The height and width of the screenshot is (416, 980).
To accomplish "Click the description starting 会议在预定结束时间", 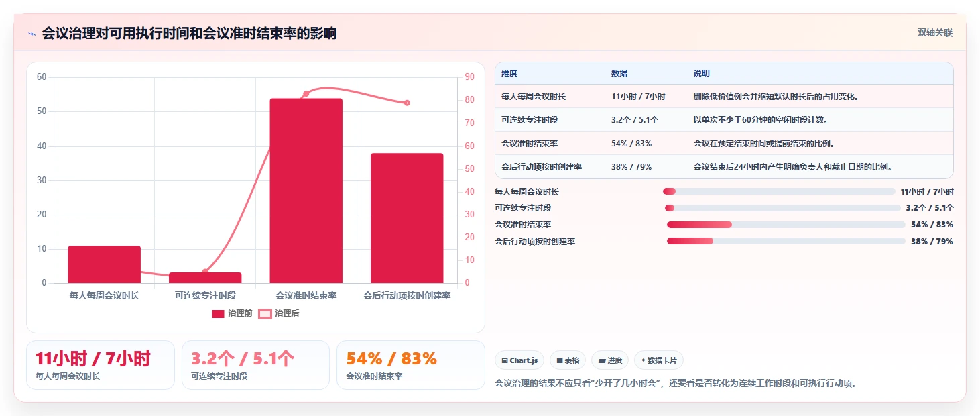I will [764, 144].
